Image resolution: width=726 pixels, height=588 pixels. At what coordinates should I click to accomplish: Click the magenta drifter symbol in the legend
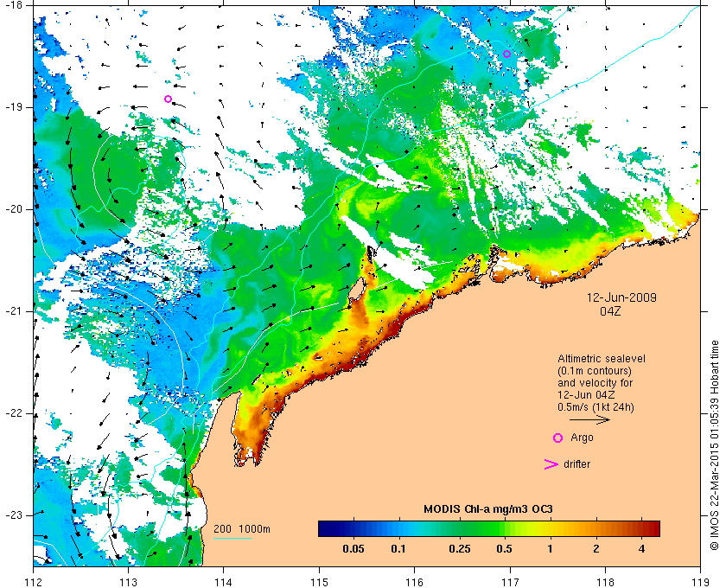click(551, 464)
